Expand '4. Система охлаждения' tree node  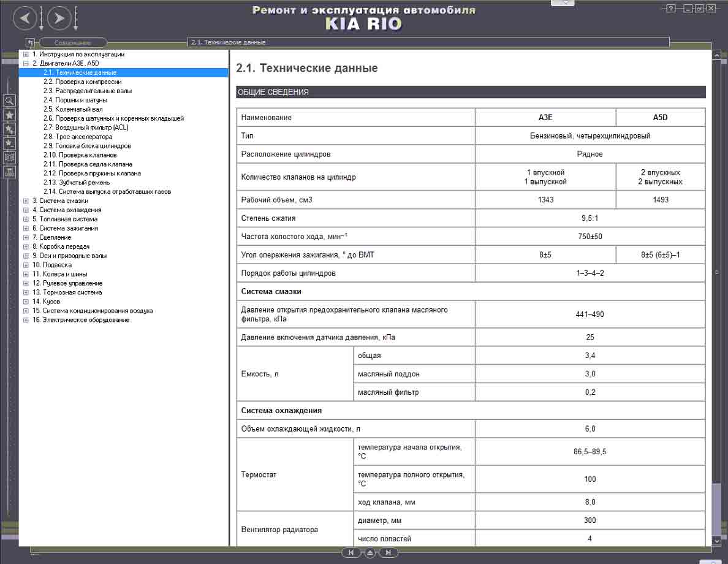(26, 210)
